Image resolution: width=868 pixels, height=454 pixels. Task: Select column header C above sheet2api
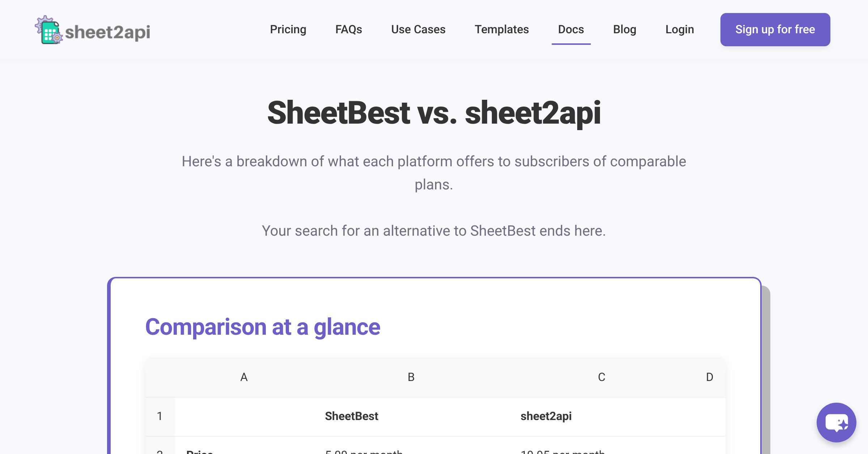[x=601, y=377]
